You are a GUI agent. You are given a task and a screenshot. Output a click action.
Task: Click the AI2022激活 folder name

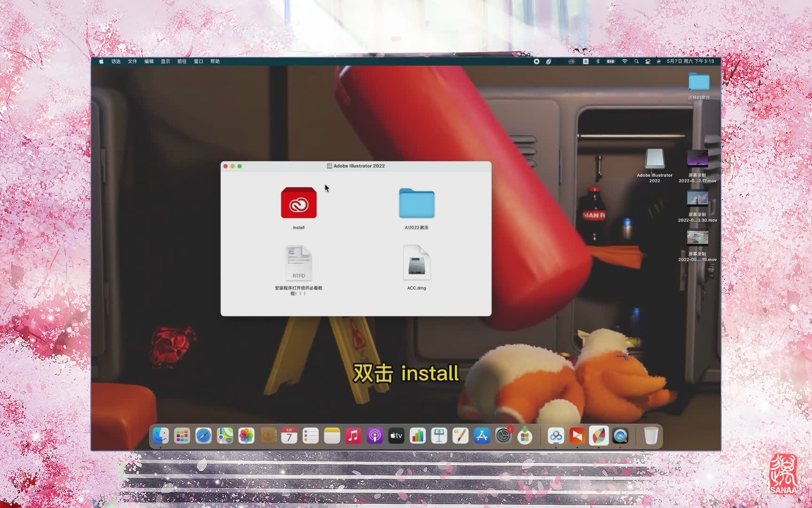click(417, 228)
